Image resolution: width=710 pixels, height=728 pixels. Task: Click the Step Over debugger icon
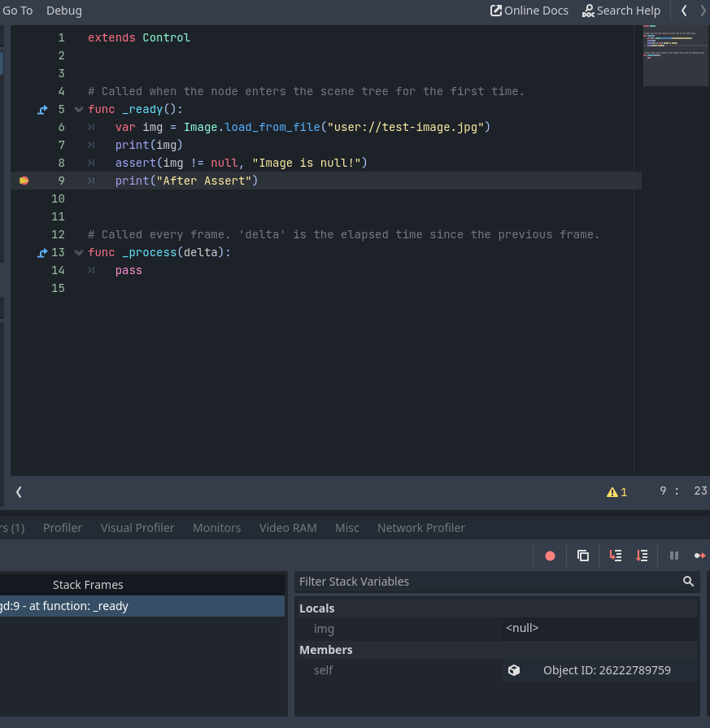(642, 556)
